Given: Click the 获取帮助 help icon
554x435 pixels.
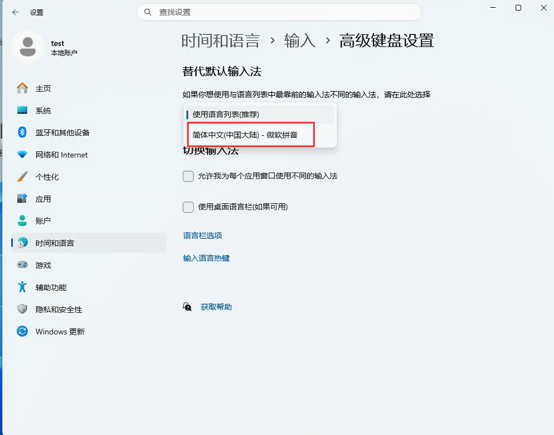Looking at the screenshot, I should click(x=187, y=307).
